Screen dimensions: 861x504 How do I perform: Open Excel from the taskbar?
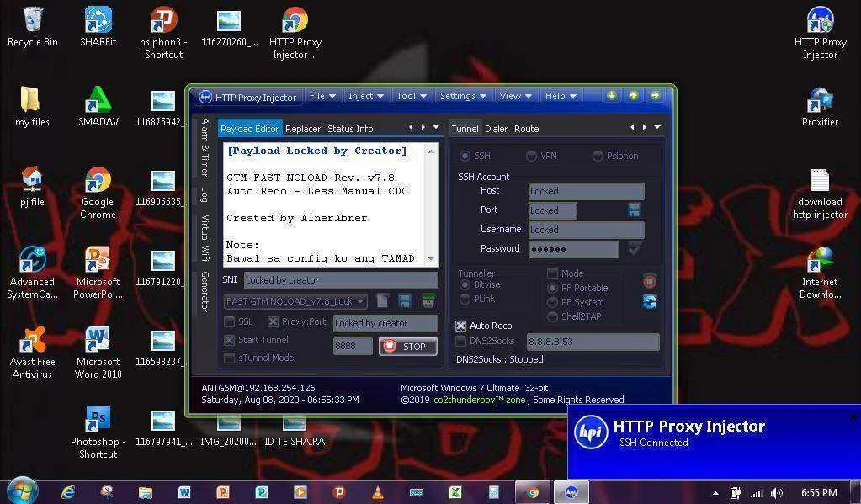click(x=455, y=492)
